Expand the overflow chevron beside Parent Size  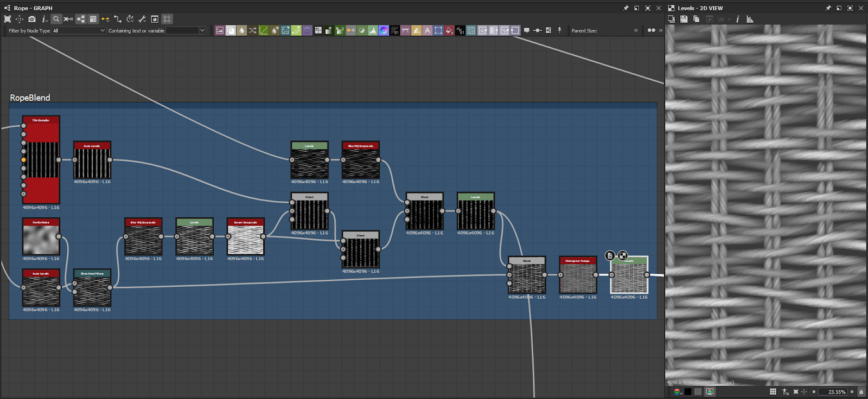pyautogui.click(x=636, y=30)
